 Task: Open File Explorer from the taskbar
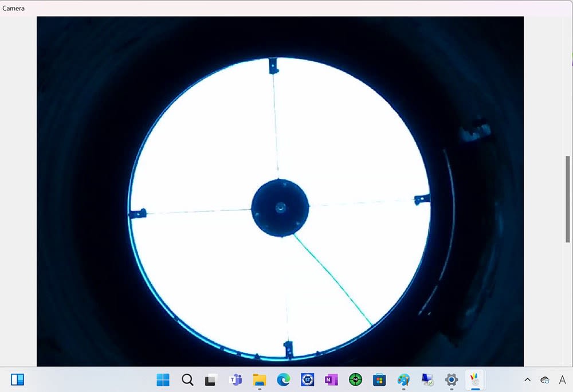(260, 380)
